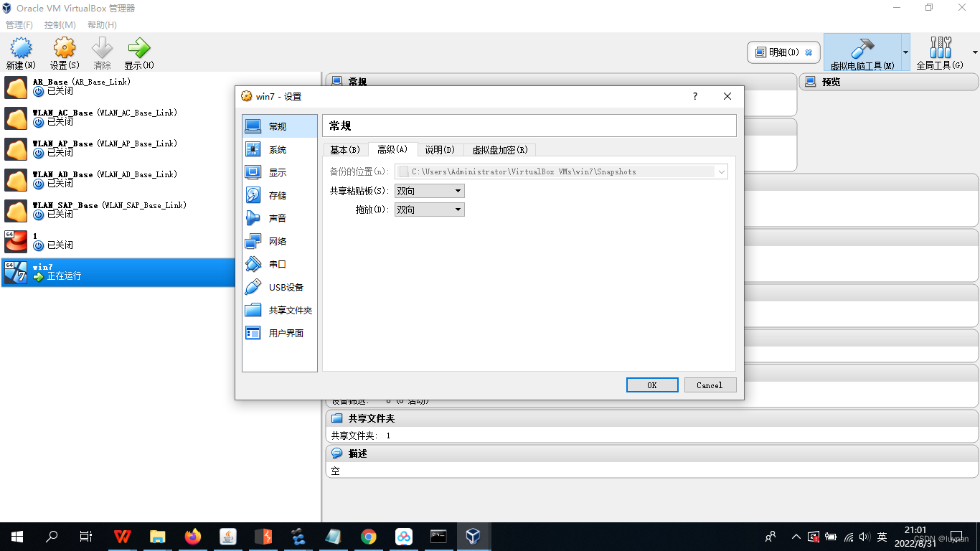Click the Show (显示) green arrow icon
Viewport: 980px width, 551px height.
click(x=138, y=53)
